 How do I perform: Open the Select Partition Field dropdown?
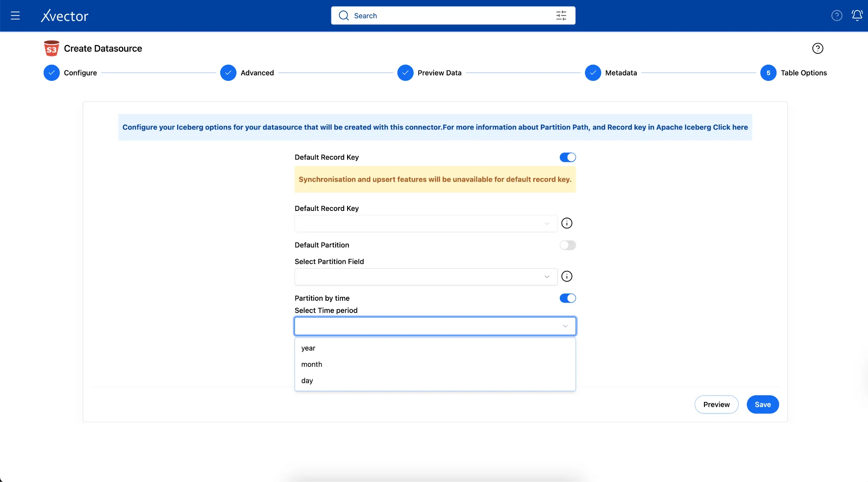[x=426, y=277]
